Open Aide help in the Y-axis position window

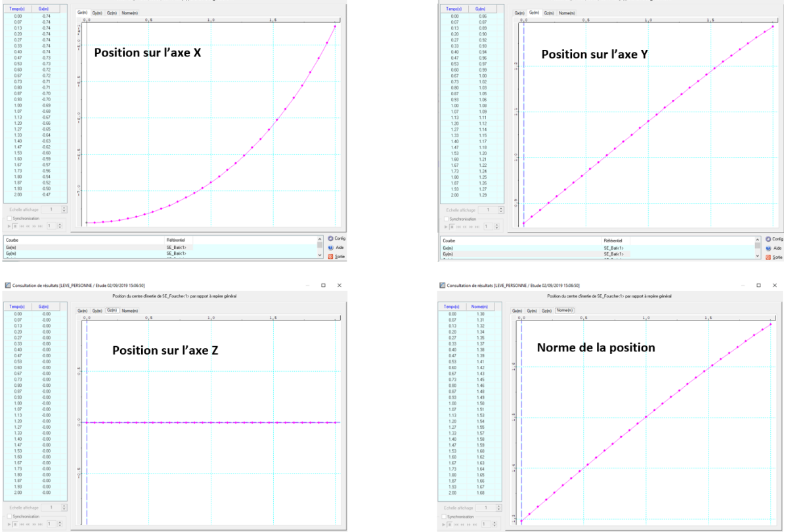point(773,248)
